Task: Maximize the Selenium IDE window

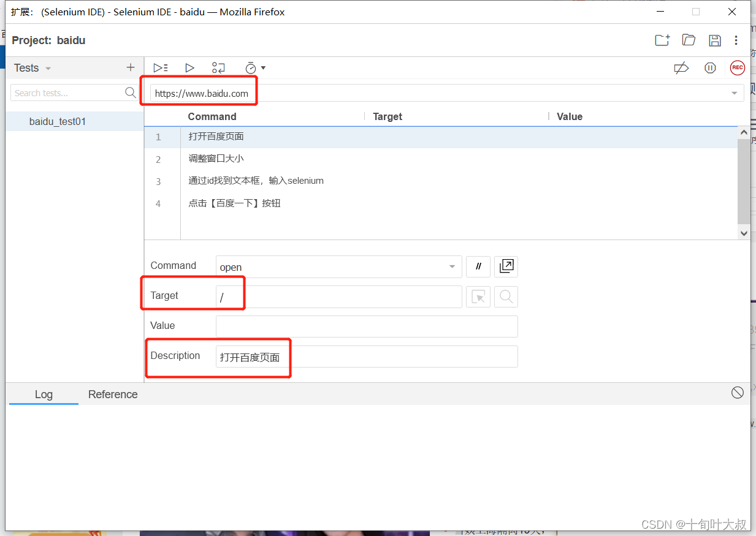Action: [x=696, y=12]
